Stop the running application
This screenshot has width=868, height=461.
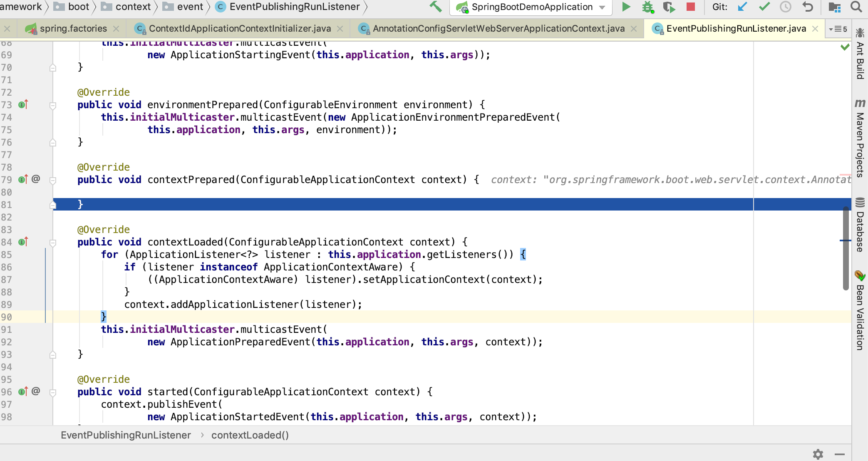pyautogui.click(x=691, y=7)
